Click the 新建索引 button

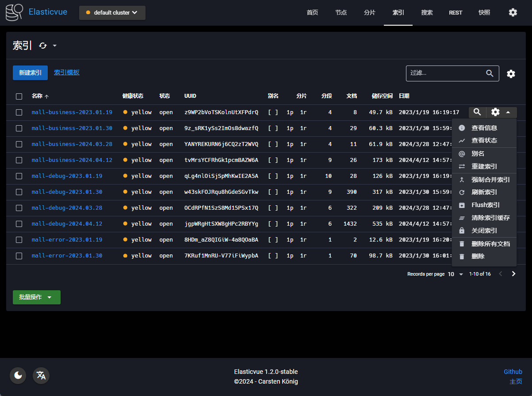coord(30,73)
